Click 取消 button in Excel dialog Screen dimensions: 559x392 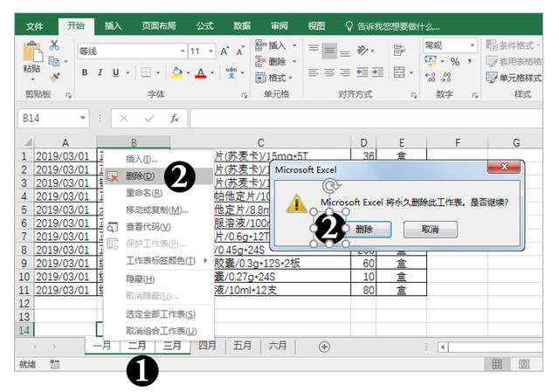point(431,229)
